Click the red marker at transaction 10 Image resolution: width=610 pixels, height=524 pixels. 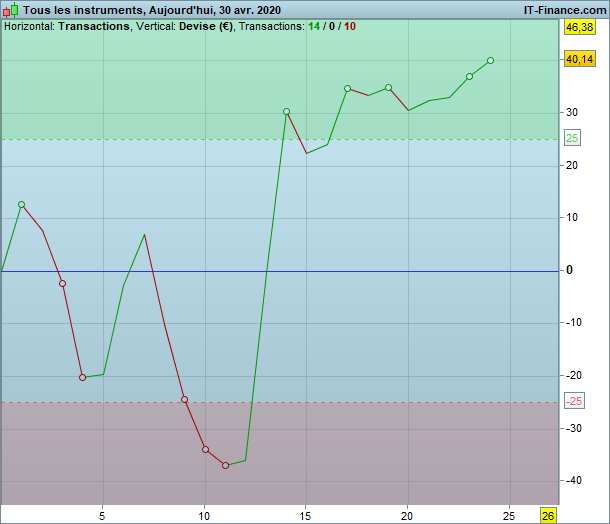click(x=205, y=450)
